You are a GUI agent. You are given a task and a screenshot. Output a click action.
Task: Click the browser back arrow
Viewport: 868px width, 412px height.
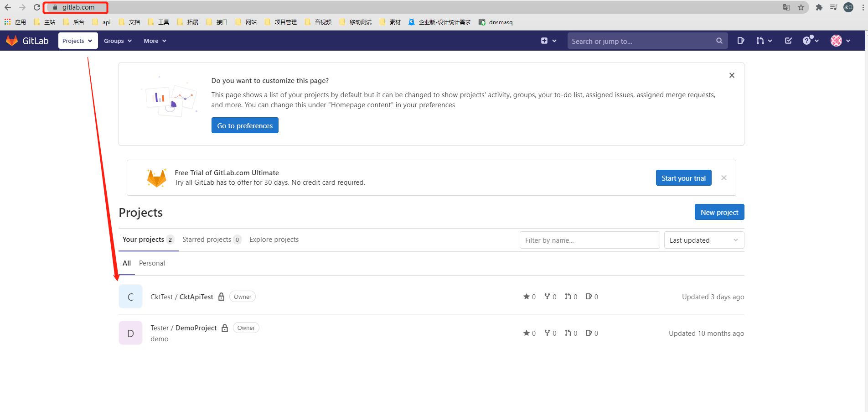pyautogui.click(x=8, y=7)
